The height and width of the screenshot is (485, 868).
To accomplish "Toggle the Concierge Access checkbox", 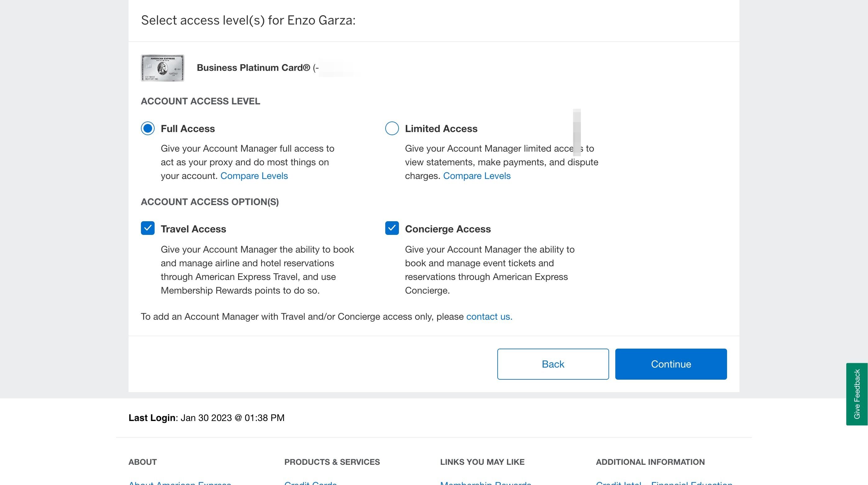I will [392, 228].
